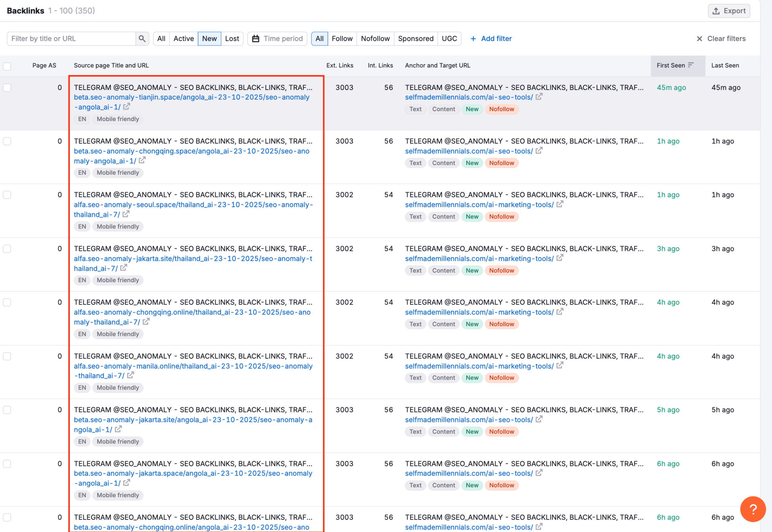Select the Nofollow filter tab
This screenshot has height=532, width=772.
point(375,39)
